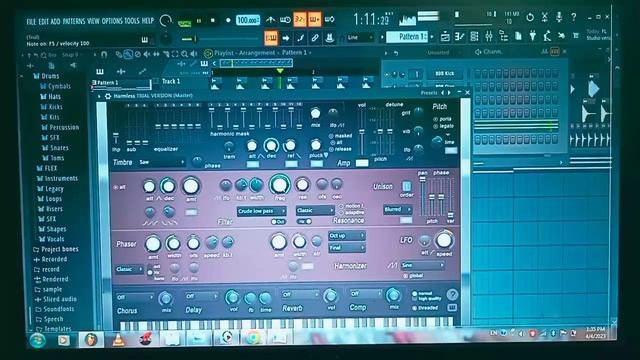This screenshot has height=360, width=640.
Task: Enable the adaptive resonance option
Action: (x=352, y=213)
